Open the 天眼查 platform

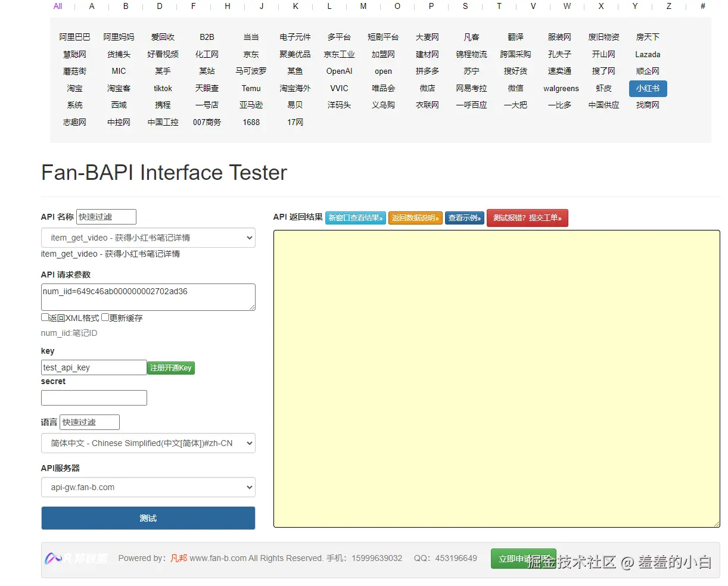click(207, 88)
